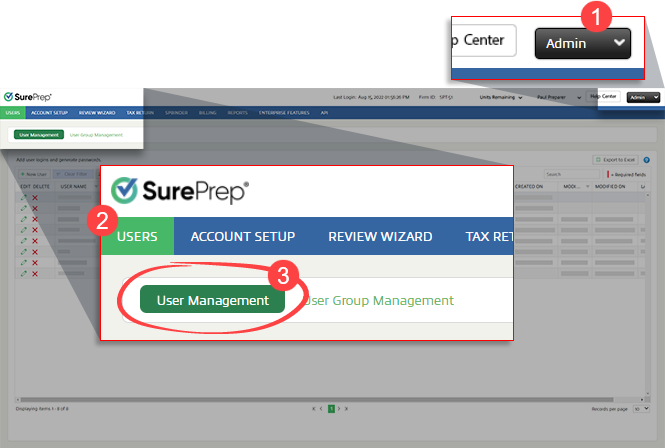The image size is (665, 448).
Task: Click the small Help Center button in the top bar
Action: point(603,96)
